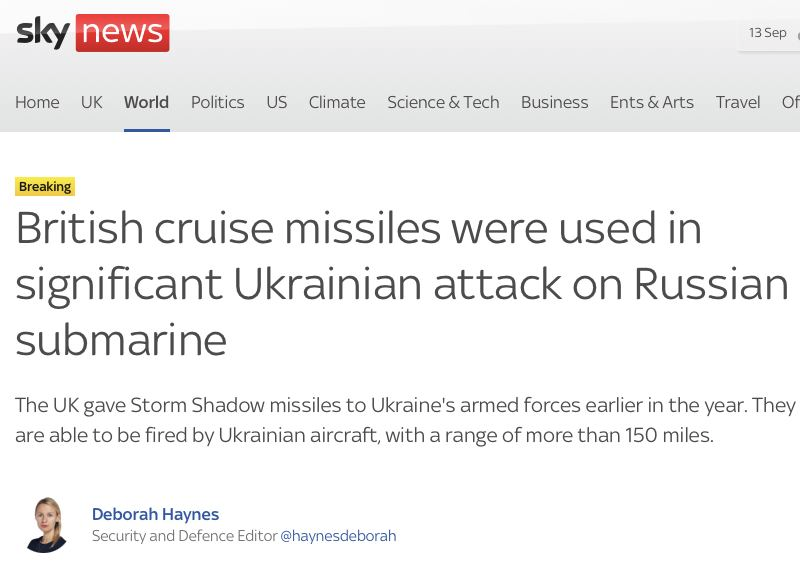800x563 pixels.
Task: Open the Home section
Action: [x=37, y=102]
